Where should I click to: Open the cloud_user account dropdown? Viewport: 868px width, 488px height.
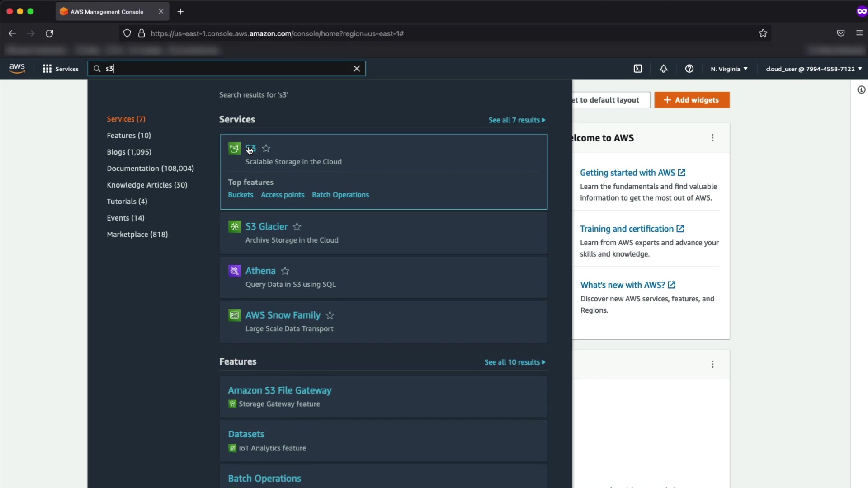[813, 69]
